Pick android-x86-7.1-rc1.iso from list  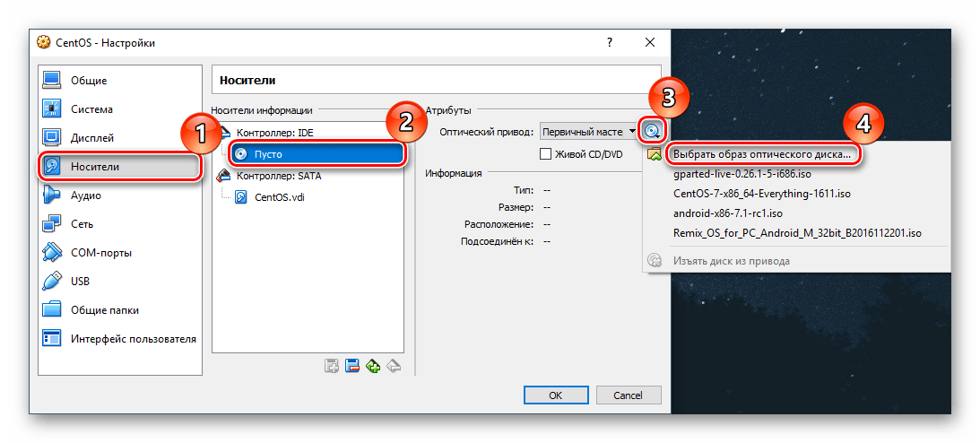pyautogui.click(x=727, y=213)
